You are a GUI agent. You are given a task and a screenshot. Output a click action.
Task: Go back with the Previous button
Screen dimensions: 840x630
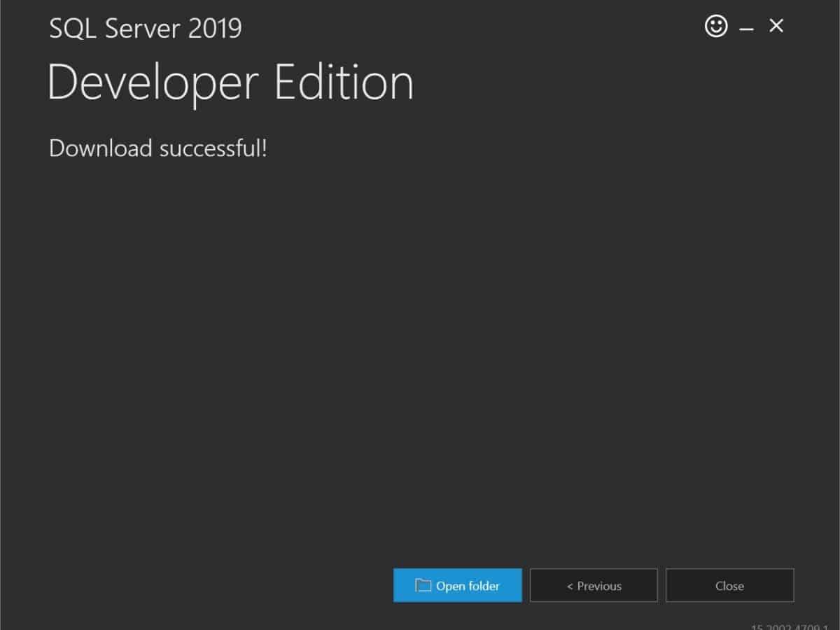pos(594,585)
